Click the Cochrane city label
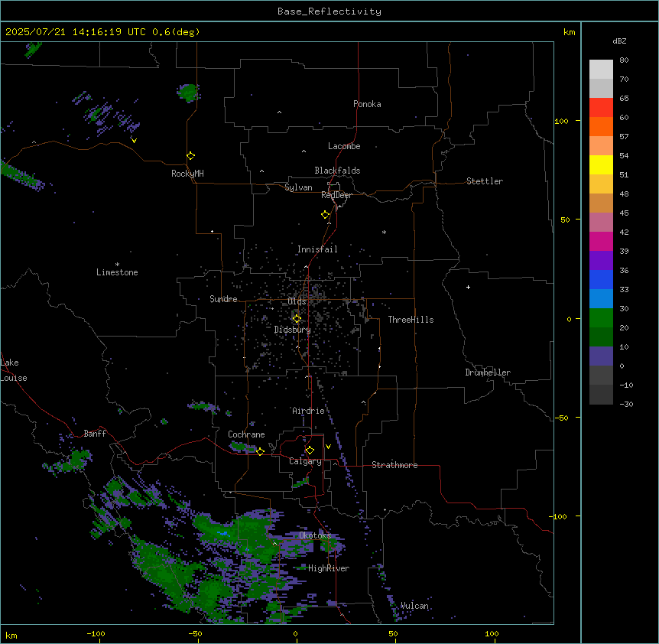Viewport: 659px width, 644px height. click(246, 434)
